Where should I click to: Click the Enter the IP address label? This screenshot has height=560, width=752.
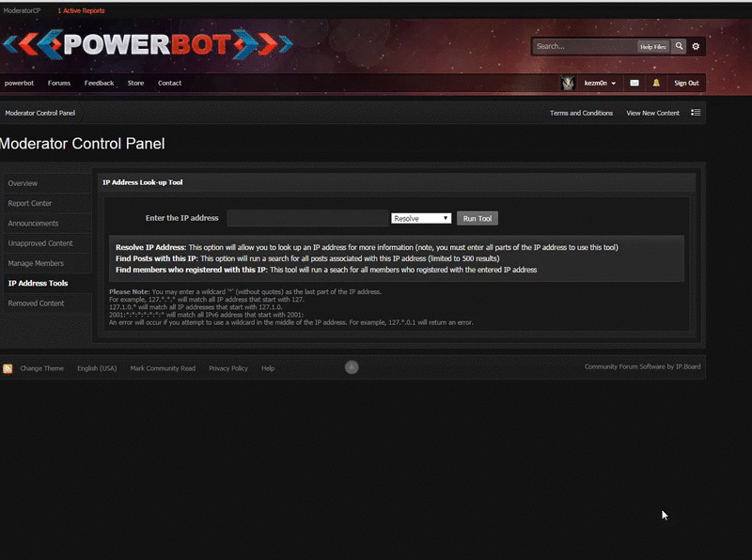tap(181, 218)
